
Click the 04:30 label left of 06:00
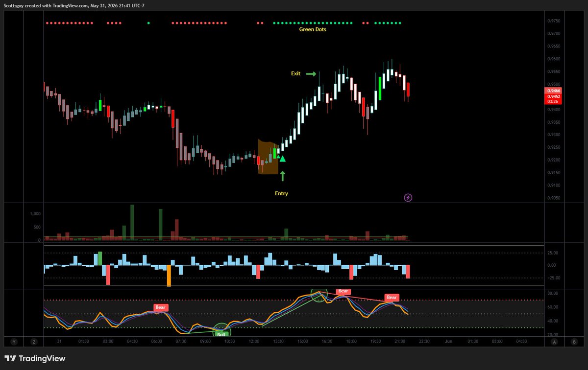click(x=132, y=342)
